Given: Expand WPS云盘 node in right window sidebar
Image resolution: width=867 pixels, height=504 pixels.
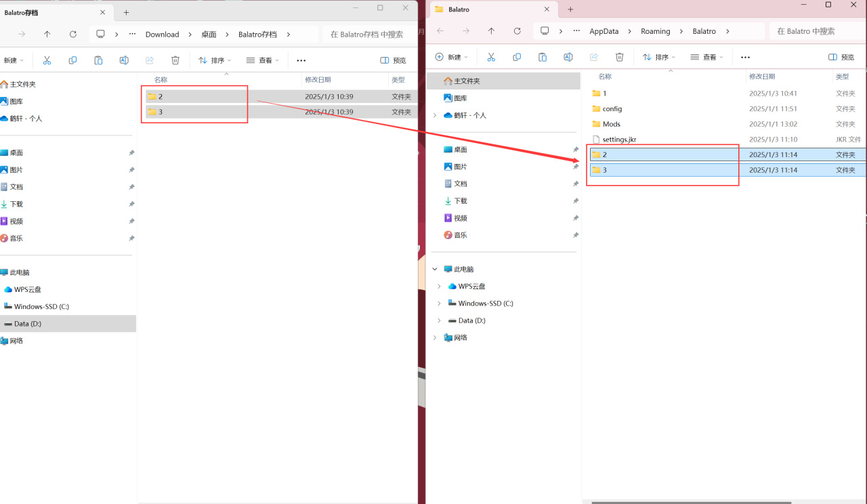Looking at the screenshot, I should point(439,287).
